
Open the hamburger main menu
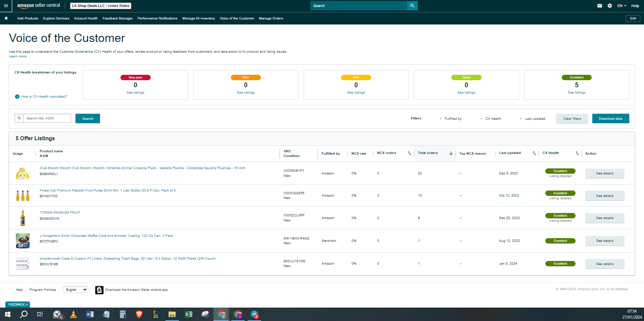6,6
